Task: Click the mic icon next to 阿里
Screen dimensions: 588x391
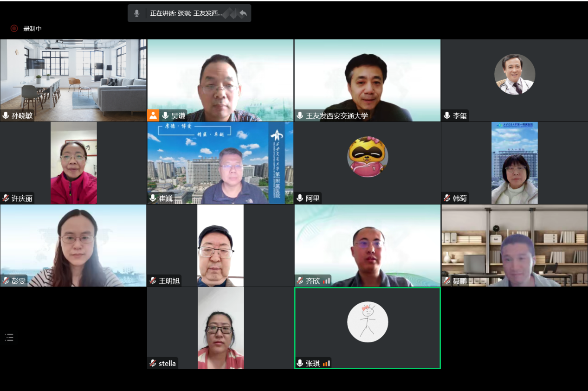Action: (300, 198)
